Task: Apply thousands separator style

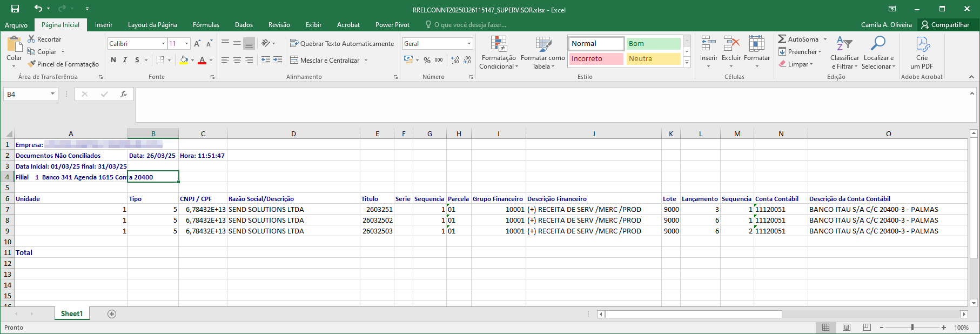Action: [x=439, y=60]
